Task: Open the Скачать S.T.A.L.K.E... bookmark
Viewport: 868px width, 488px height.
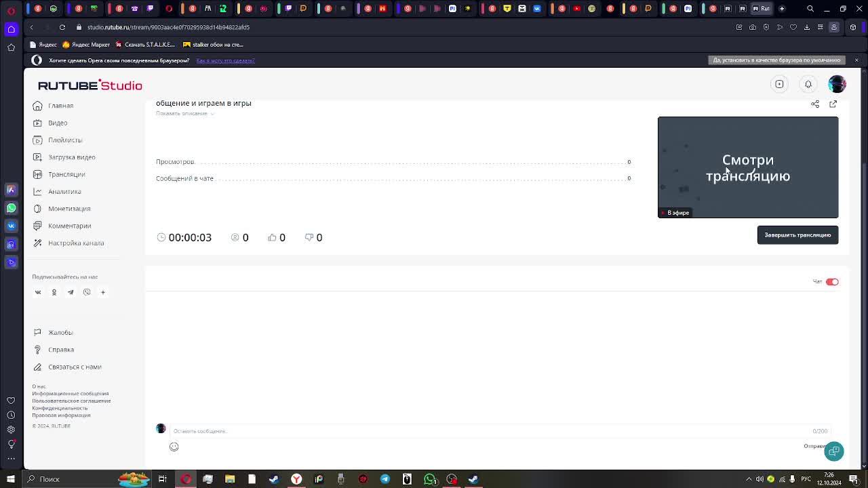Action: pyautogui.click(x=145, y=45)
